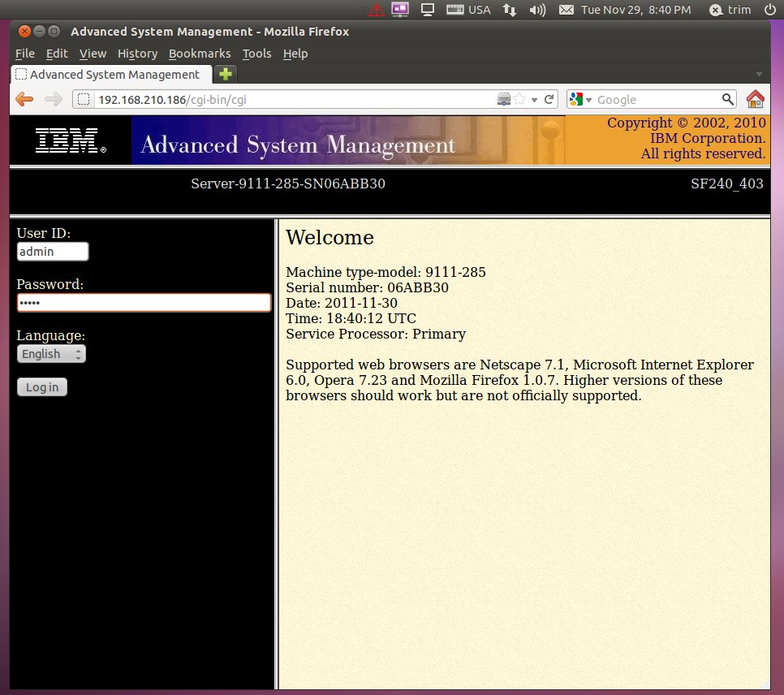
Task: Bookmark this page with the star icon
Action: (x=519, y=99)
